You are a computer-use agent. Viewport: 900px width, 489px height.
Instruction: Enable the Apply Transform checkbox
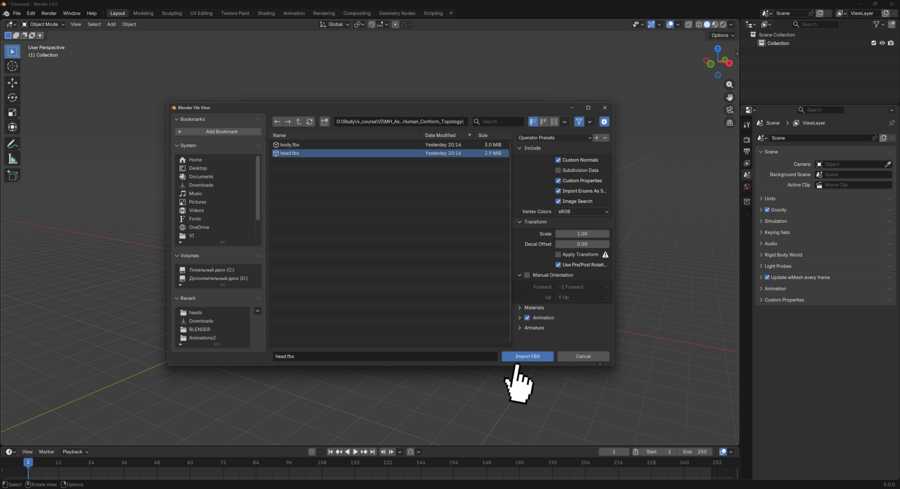[x=558, y=254]
